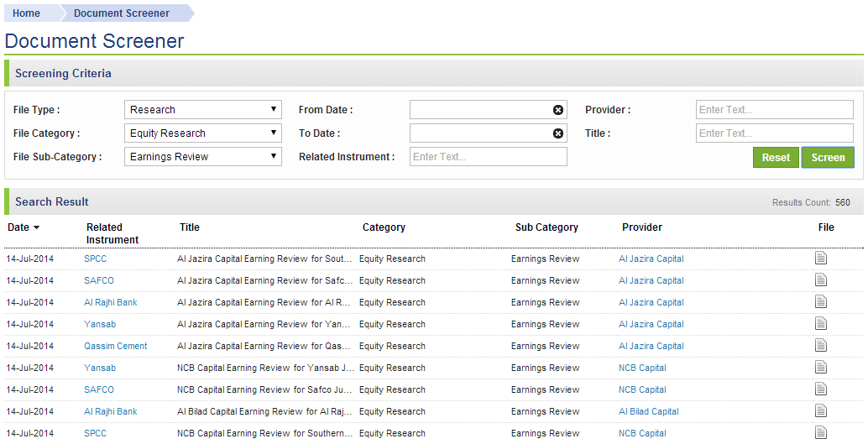The width and height of the screenshot is (868, 444).
Task: Open file icon for SPCC NCB Capital row
Action: [x=820, y=433]
